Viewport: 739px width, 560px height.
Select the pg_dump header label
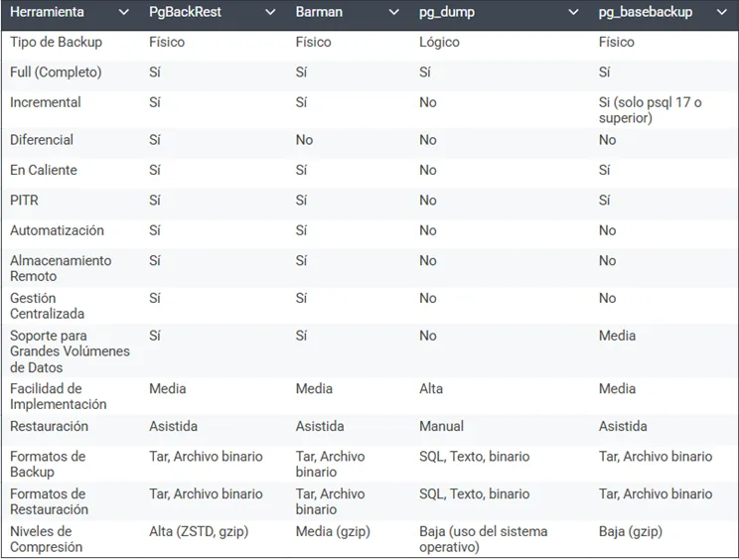click(447, 12)
